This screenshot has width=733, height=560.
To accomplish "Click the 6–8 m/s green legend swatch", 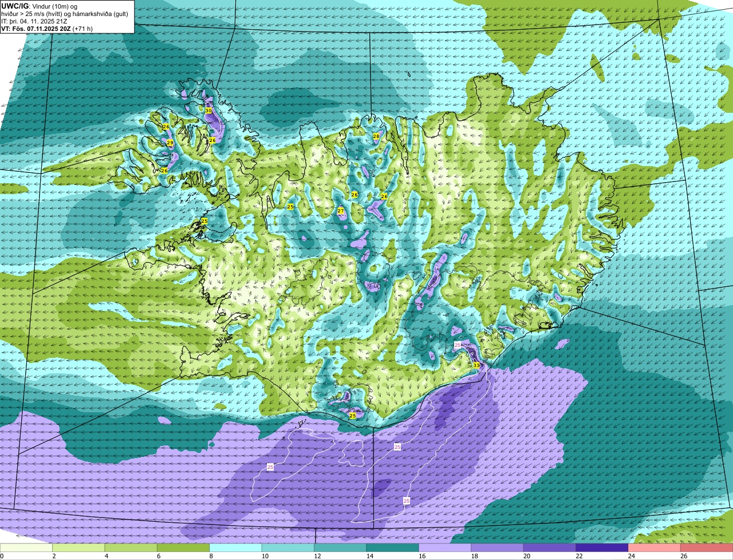I will click(183, 547).
